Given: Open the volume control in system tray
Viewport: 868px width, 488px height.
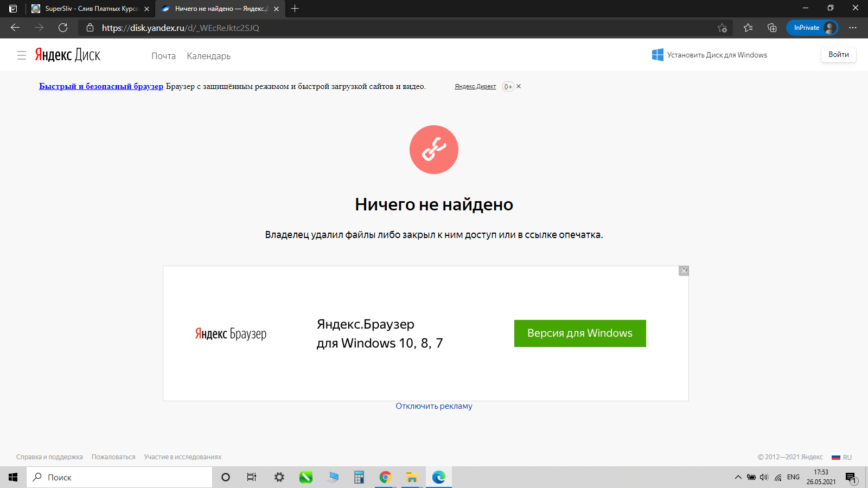Looking at the screenshot, I should (764, 477).
